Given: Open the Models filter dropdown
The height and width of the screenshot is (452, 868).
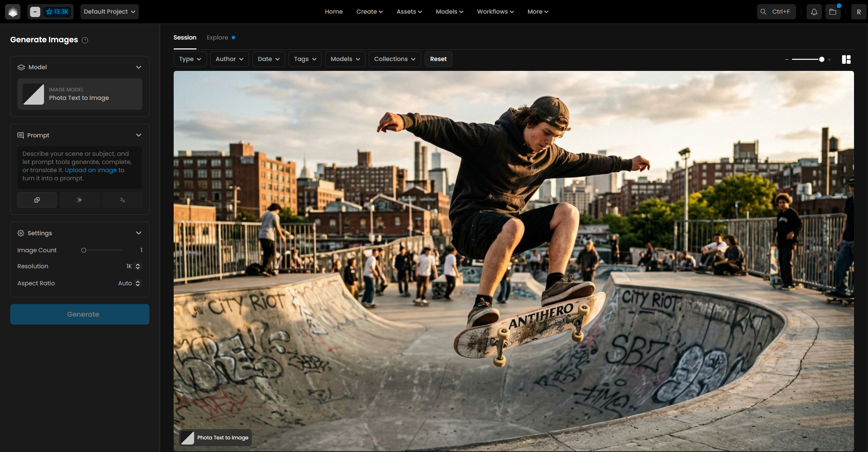Looking at the screenshot, I should point(345,59).
